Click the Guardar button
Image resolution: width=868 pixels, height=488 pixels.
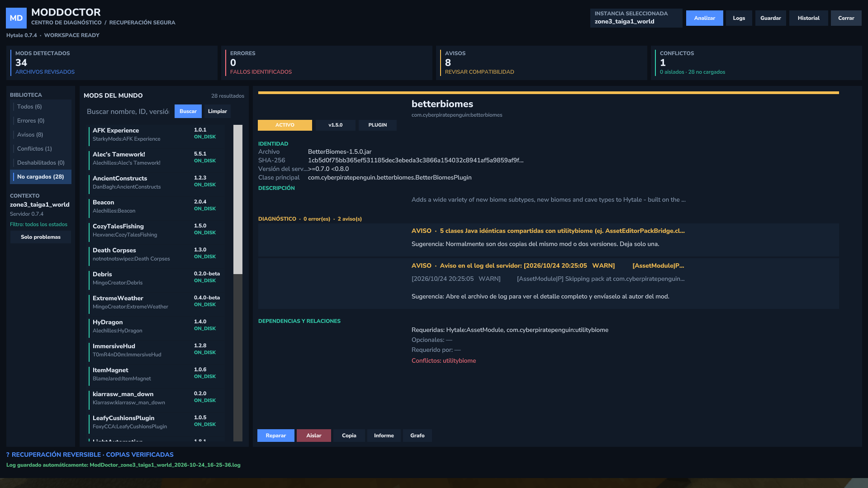(x=770, y=18)
